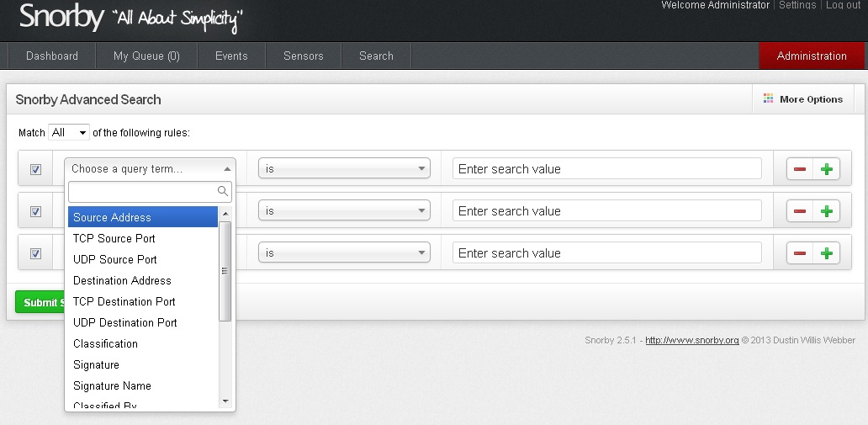Toggle the first rule's checkbox
This screenshot has height=425, width=868.
tap(35, 169)
